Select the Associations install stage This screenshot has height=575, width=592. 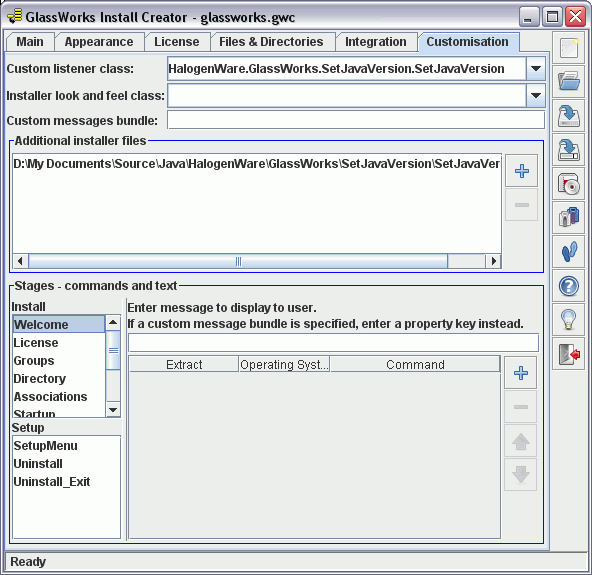[59, 397]
